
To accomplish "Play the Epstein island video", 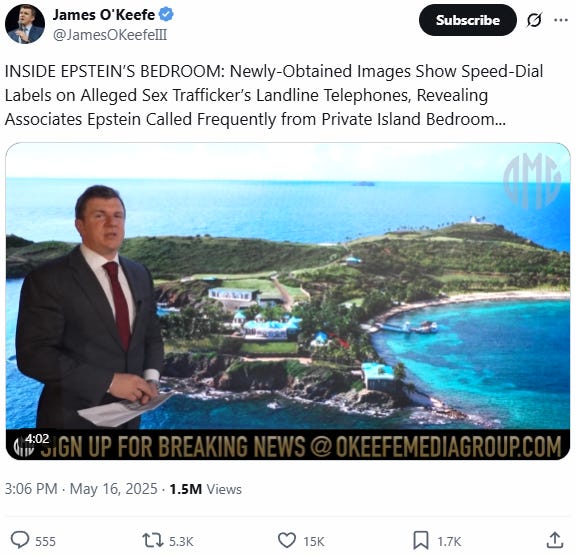I will click(288, 301).
